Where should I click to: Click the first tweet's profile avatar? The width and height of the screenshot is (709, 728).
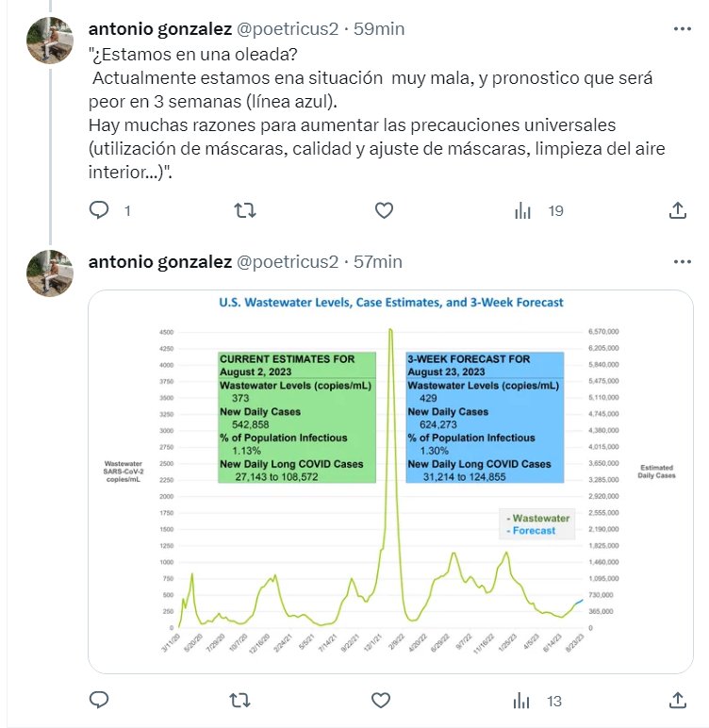(51, 40)
